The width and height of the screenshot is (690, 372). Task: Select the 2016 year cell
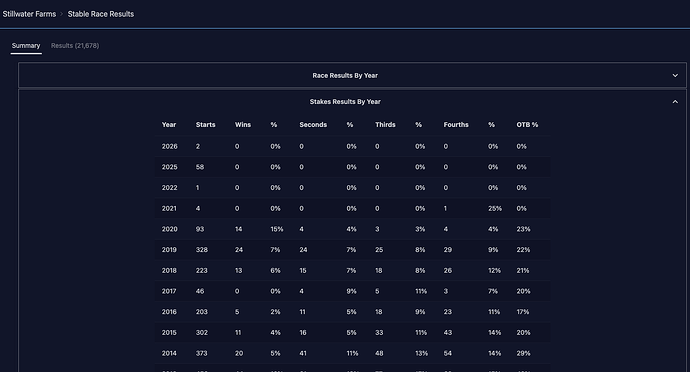169,312
